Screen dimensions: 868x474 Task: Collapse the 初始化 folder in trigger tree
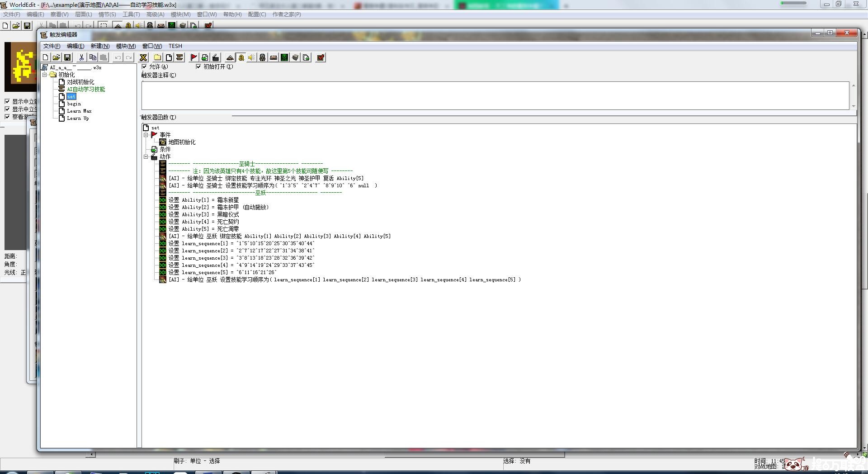pos(45,75)
